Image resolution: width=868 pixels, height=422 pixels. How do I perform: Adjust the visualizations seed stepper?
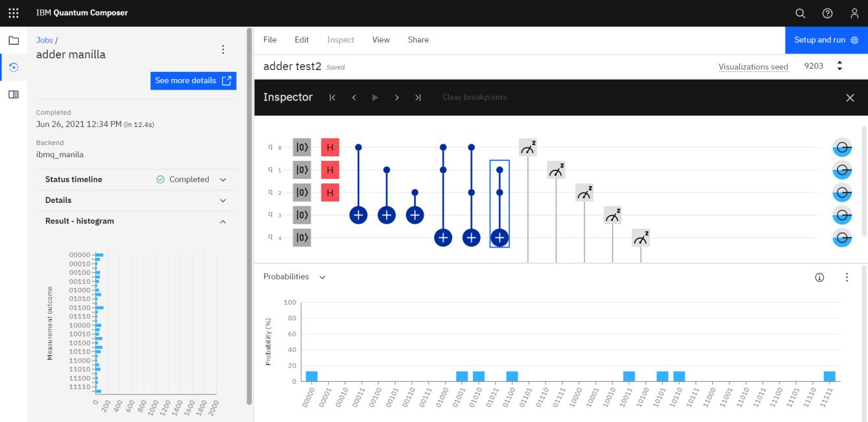[x=840, y=66]
